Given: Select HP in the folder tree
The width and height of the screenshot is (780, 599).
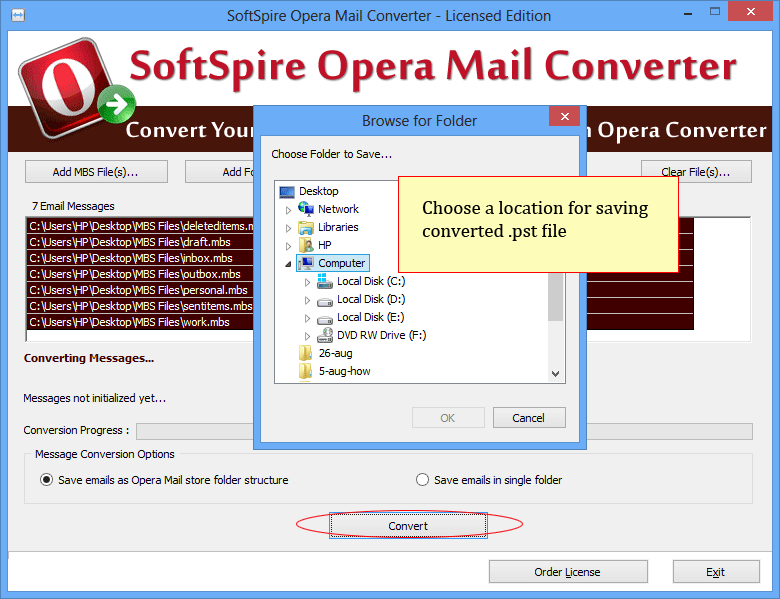Looking at the screenshot, I should tap(324, 245).
